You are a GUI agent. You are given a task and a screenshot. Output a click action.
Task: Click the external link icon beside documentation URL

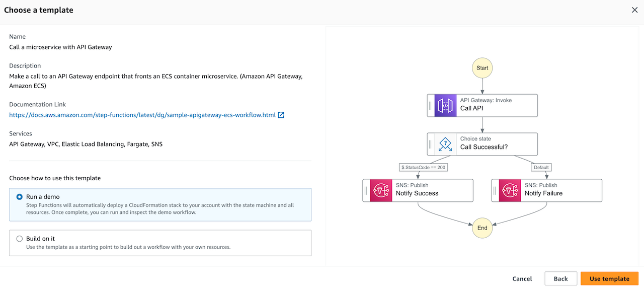(281, 115)
